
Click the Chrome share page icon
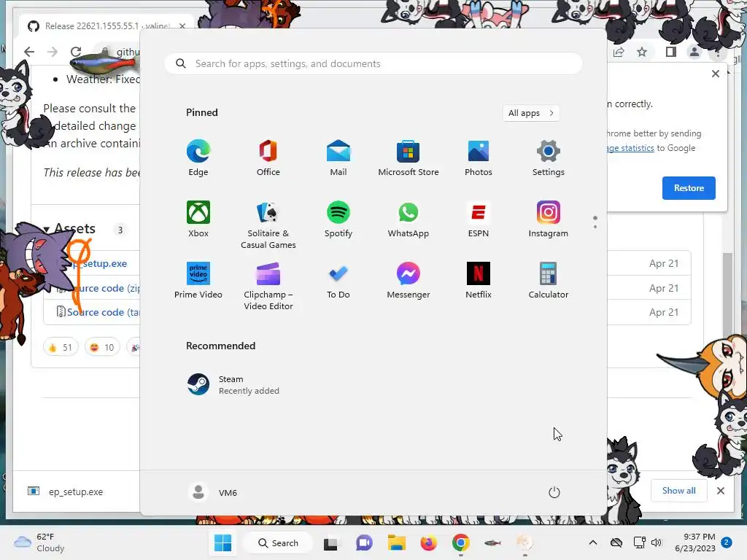[x=619, y=52]
